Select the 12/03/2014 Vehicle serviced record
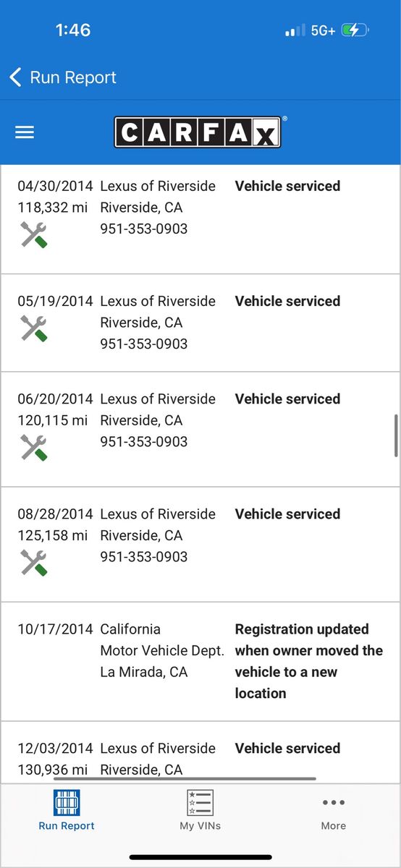Viewport: 401px width, 868px height. coord(200,753)
